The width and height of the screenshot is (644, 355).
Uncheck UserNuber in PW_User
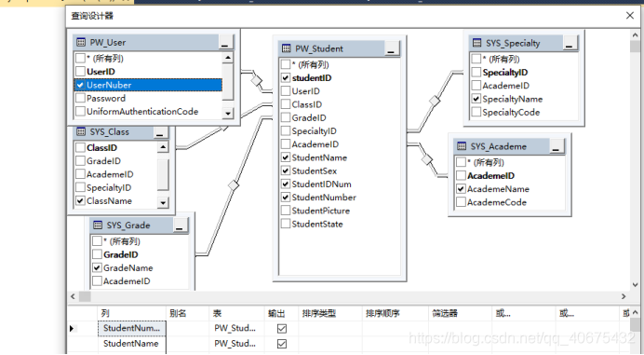[80, 85]
